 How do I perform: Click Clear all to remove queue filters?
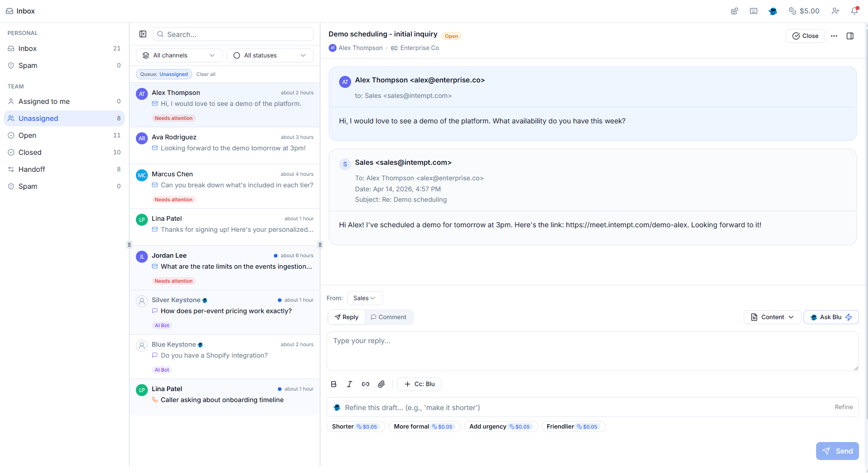[x=206, y=74]
